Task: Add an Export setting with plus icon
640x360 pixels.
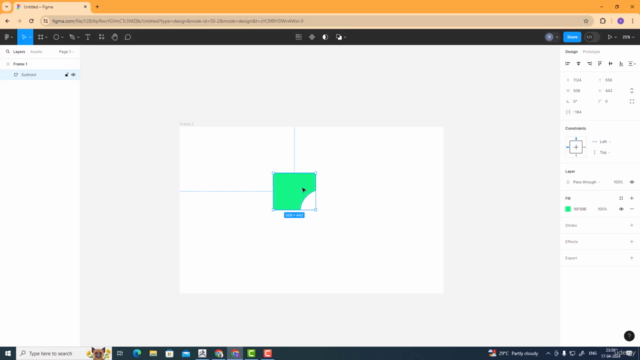Action: [632, 258]
